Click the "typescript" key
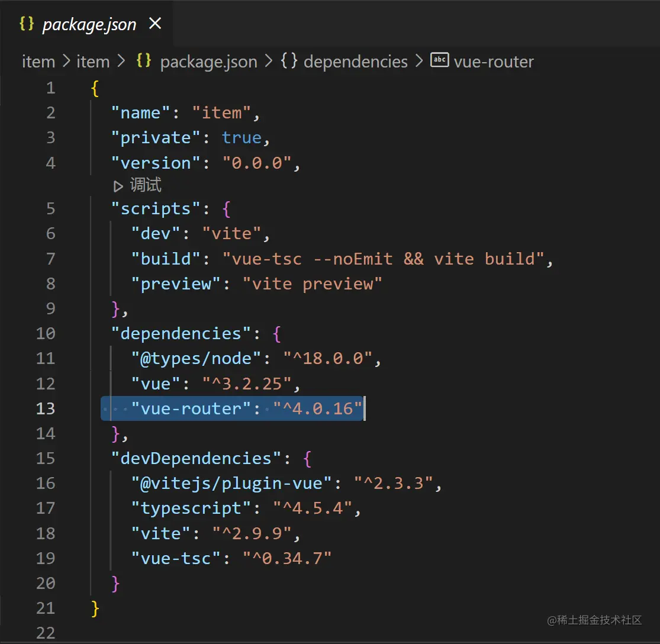This screenshot has height=644, width=660. (191, 508)
